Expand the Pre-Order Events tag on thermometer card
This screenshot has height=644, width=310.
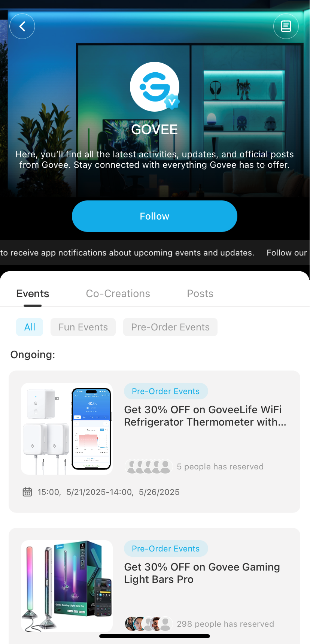[x=166, y=391]
